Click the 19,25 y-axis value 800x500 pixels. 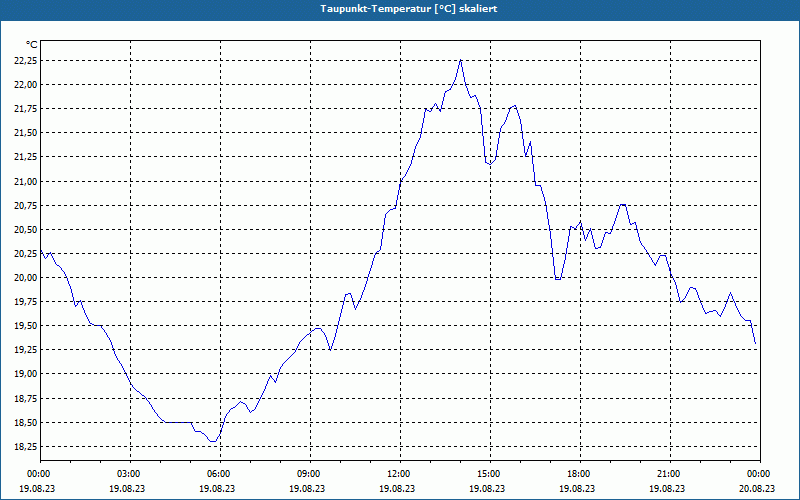click(25, 350)
